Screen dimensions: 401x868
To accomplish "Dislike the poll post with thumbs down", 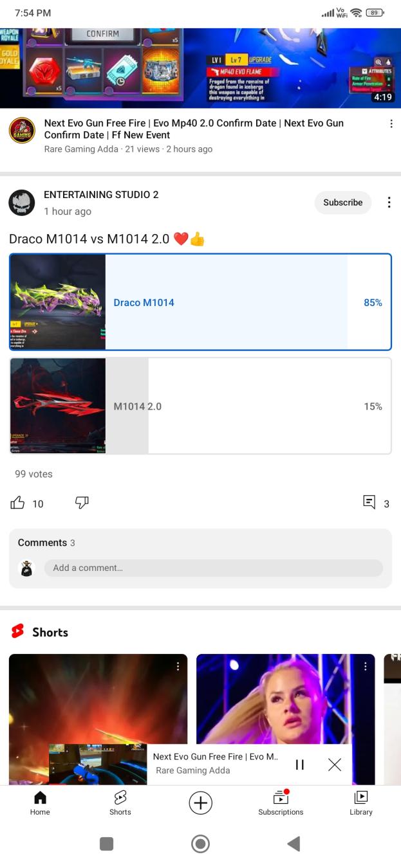I will pos(82,503).
